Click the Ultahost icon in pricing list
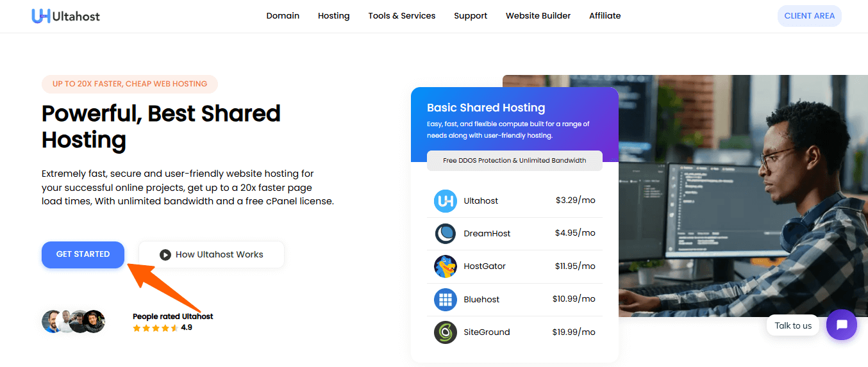The image size is (868, 367). [x=445, y=201]
